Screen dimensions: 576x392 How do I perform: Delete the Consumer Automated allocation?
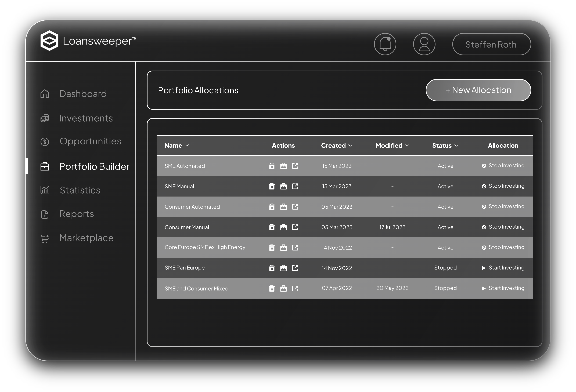click(272, 207)
